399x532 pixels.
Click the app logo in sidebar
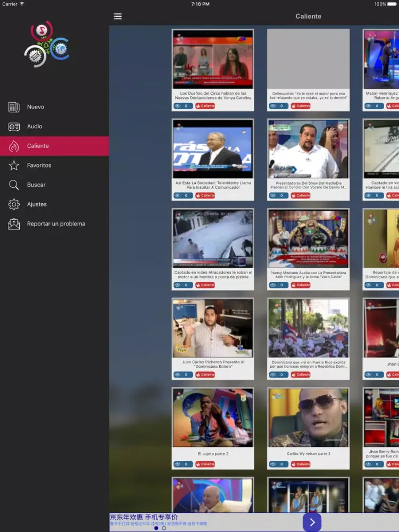pyautogui.click(x=46, y=44)
